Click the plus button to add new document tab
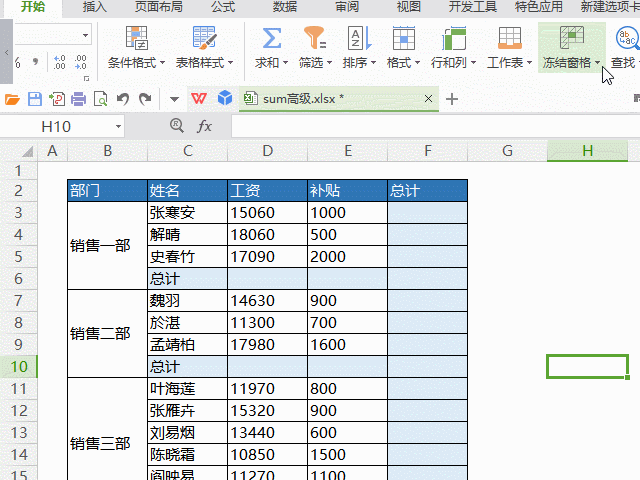The image size is (640, 480). click(x=452, y=99)
